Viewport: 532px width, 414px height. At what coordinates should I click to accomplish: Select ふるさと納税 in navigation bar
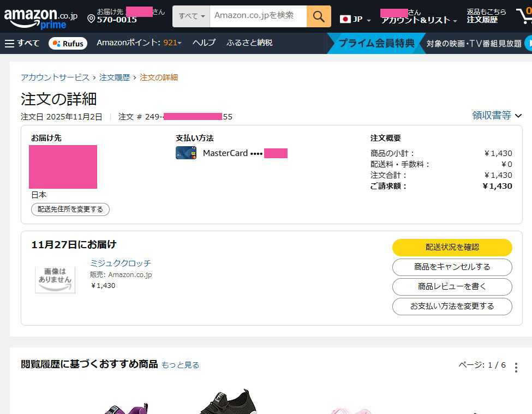click(x=249, y=43)
